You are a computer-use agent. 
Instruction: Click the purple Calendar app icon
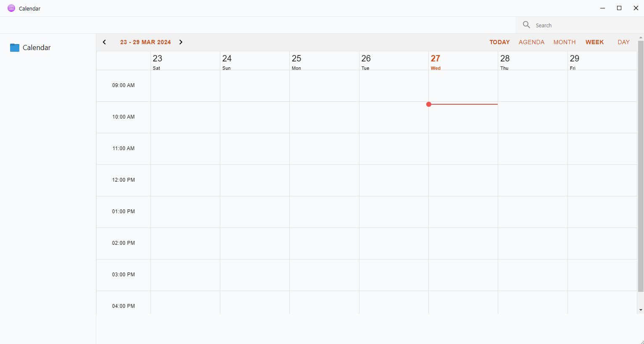point(11,8)
